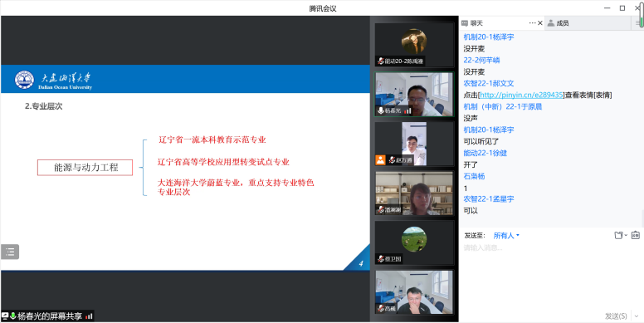Screen dimensions: 644x323
Task: Click the 发送(S) send button
Action: coord(616,316)
